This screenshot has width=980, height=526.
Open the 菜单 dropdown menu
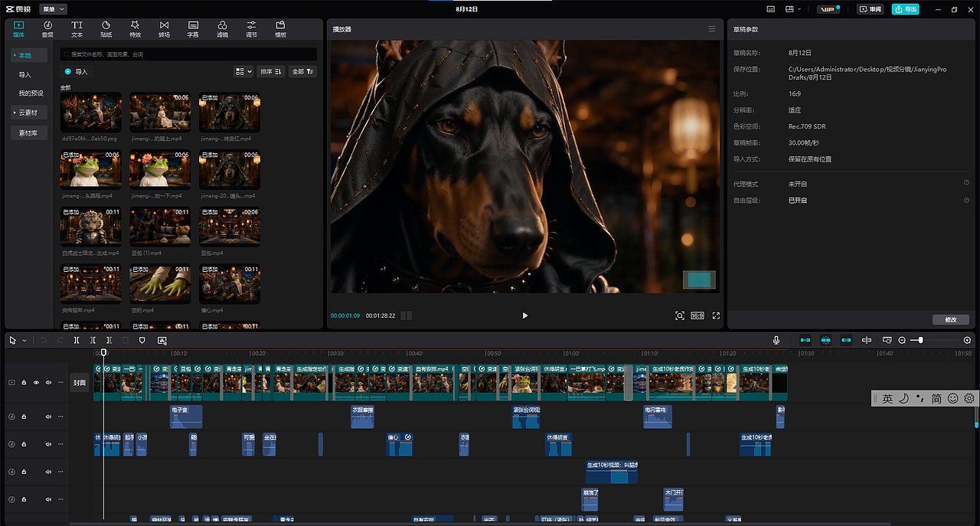click(x=53, y=9)
